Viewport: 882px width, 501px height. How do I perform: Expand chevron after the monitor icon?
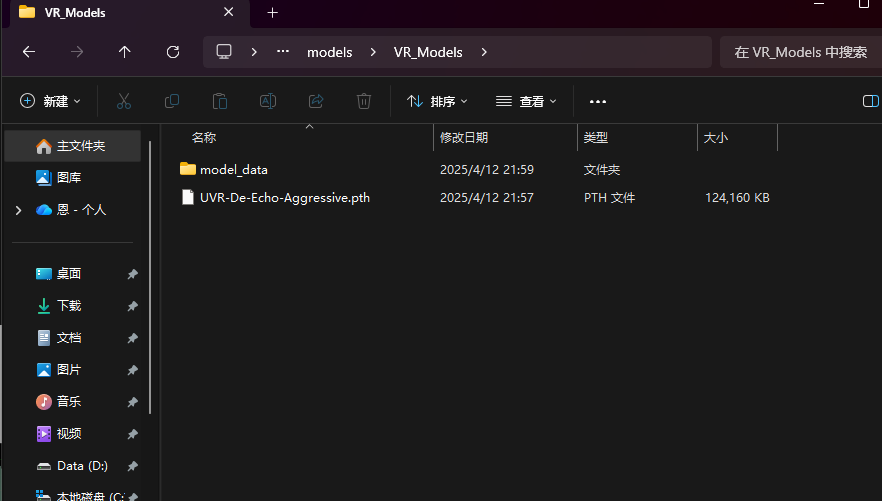coord(254,52)
